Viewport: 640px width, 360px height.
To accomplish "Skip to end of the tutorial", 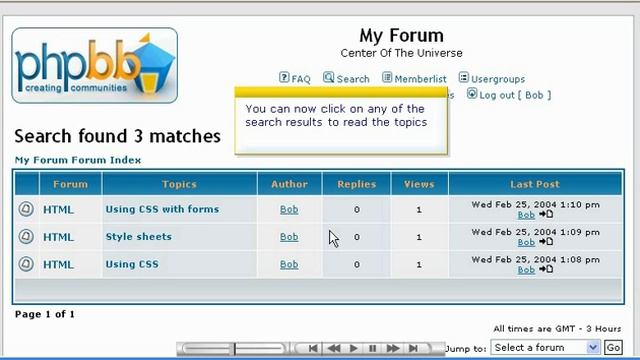I will pos(413,349).
